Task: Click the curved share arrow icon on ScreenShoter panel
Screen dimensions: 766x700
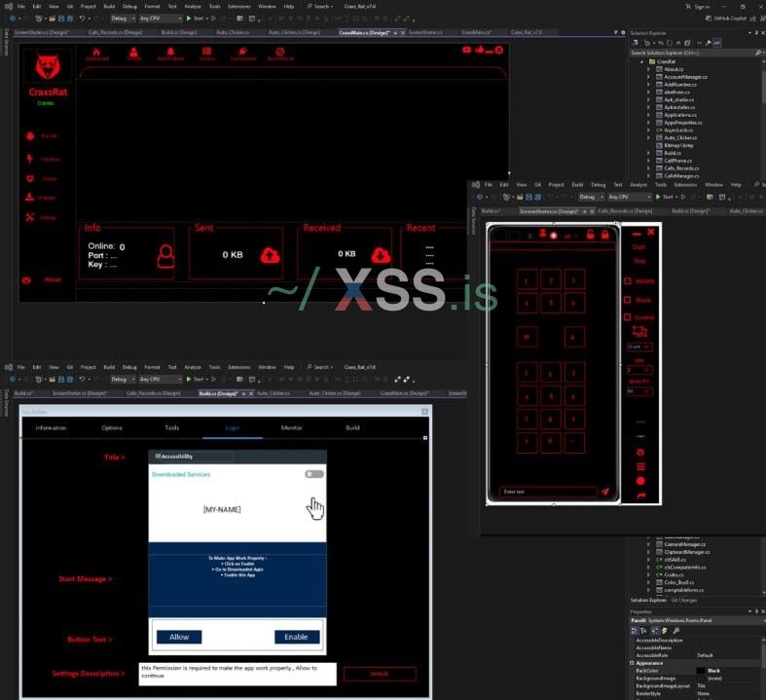Action: tap(640, 496)
